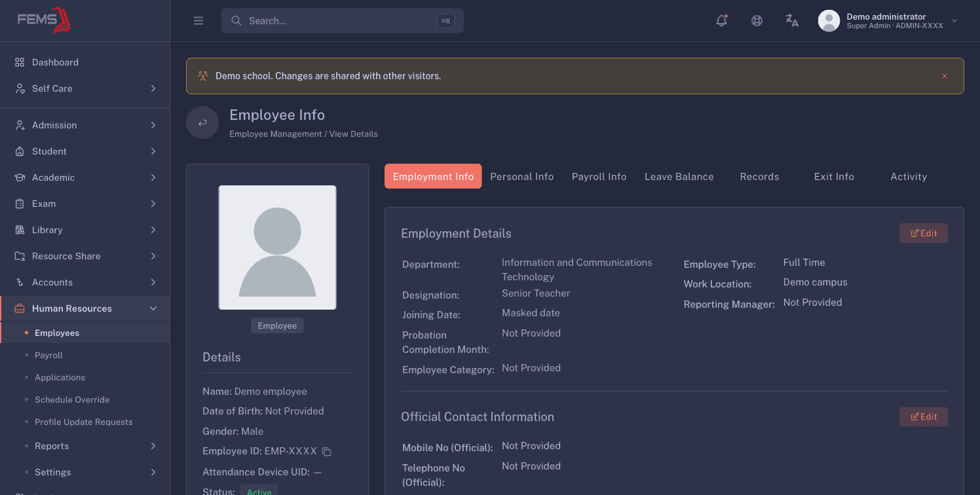This screenshot has width=980, height=495.
Task: Click the Accounts sidebar icon
Action: pyautogui.click(x=20, y=282)
